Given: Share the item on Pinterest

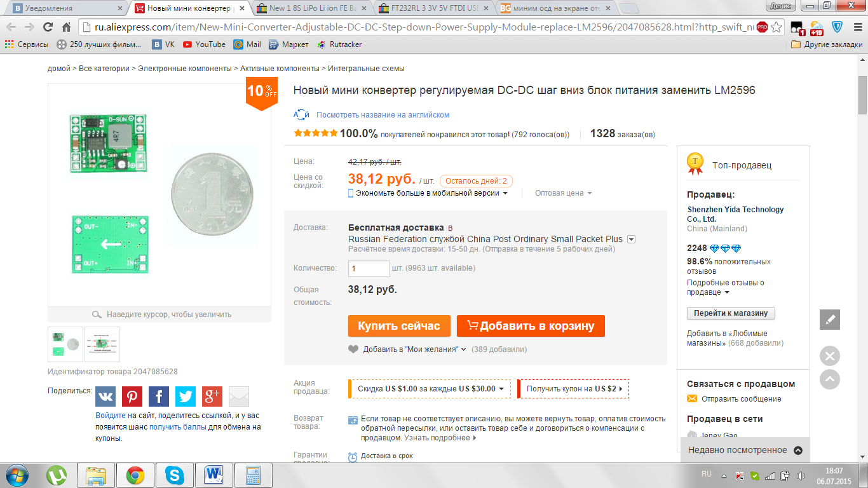Looking at the screenshot, I should 132,396.
